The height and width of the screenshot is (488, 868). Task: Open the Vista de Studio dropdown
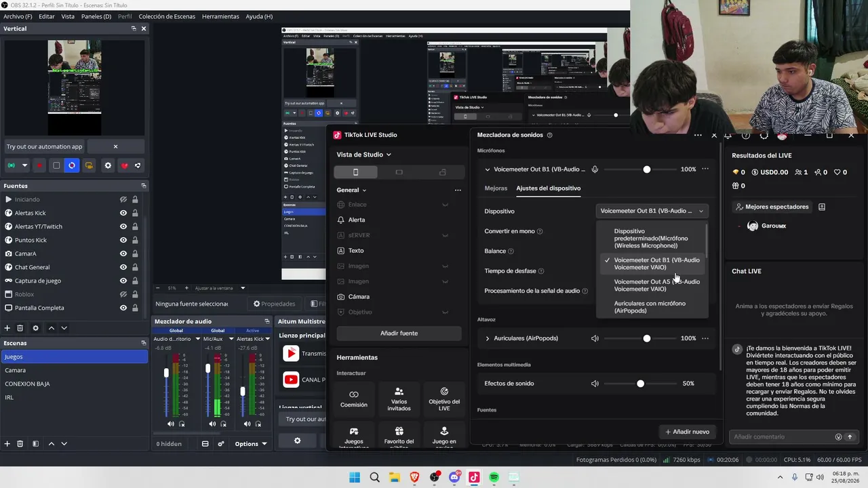(x=363, y=155)
